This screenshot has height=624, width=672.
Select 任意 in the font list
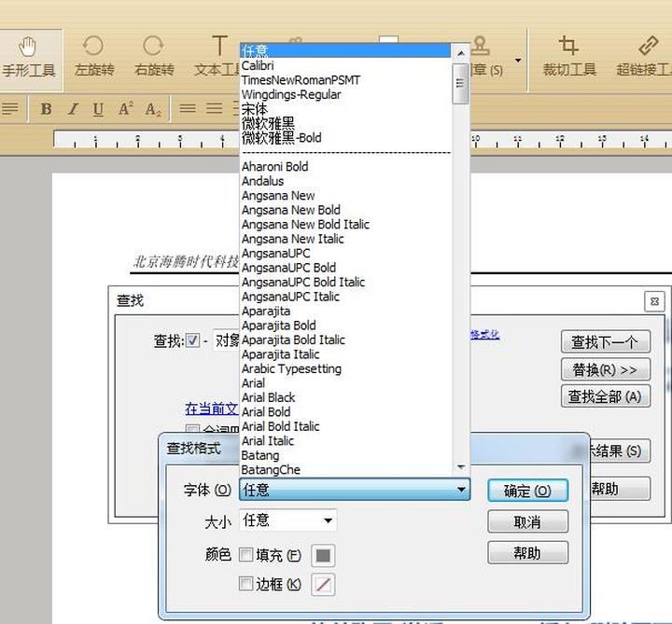coord(345,51)
